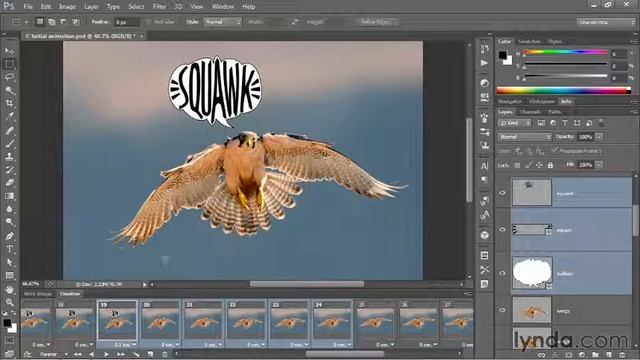Toggle visibility of the impact layer
Image resolution: width=640 pixels, height=360 pixels.
502,229
